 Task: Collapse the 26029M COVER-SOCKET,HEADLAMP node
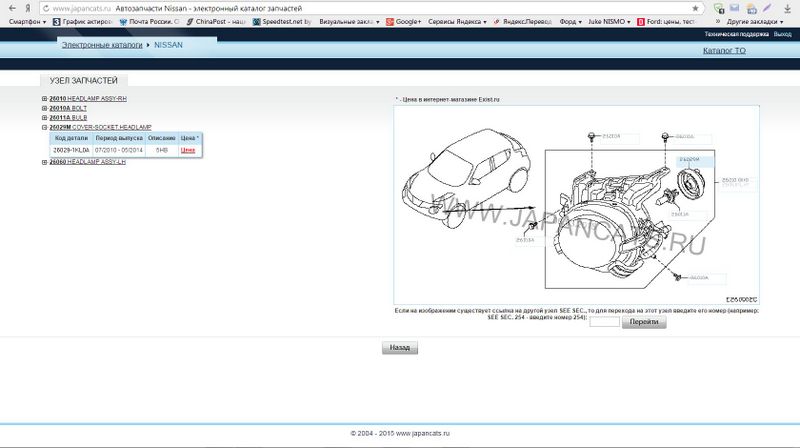click(44, 127)
